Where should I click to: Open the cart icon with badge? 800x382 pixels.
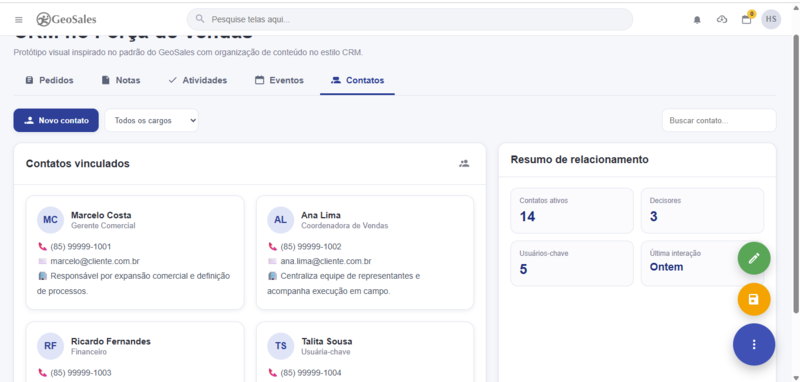pyautogui.click(x=747, y=19)
